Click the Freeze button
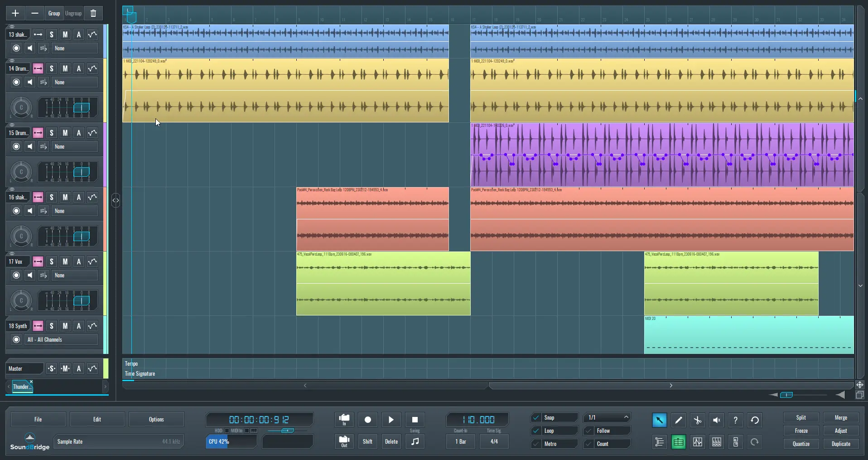Screen dimensions: 868x460 tap(801, 431)
